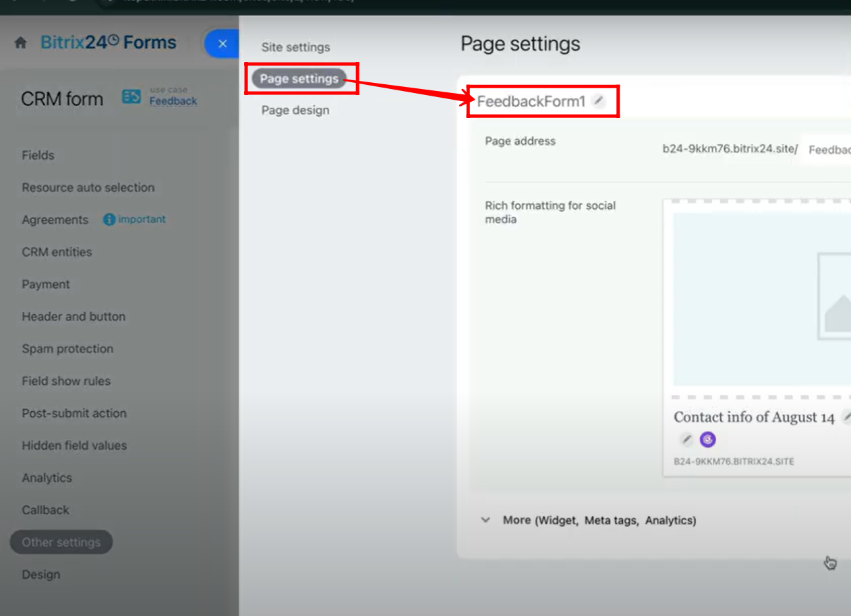Open the Agreements section
This screenshot has height=616, width=851.
pos(55,220)
